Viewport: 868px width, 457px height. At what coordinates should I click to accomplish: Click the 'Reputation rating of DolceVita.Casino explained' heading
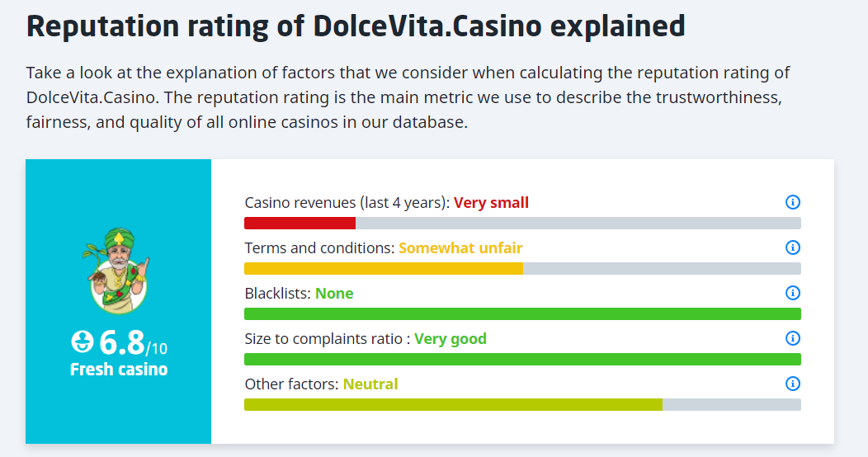pyautogui.click(x=356, y=26)
